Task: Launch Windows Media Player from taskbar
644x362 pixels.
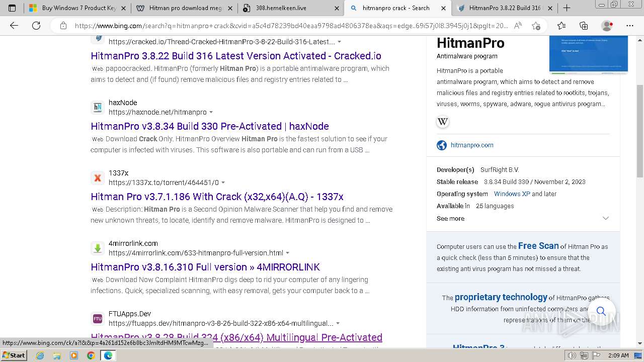Action: click(74, 355)
